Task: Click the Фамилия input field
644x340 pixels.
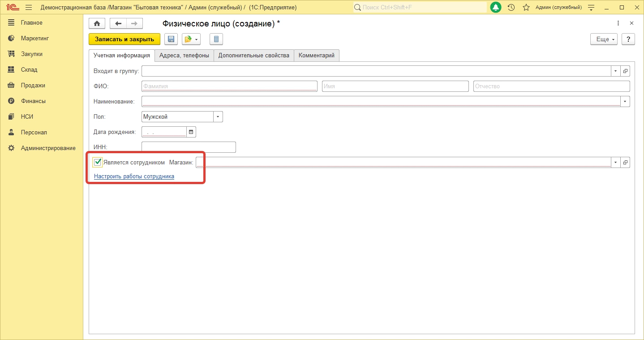Action: 229,86
